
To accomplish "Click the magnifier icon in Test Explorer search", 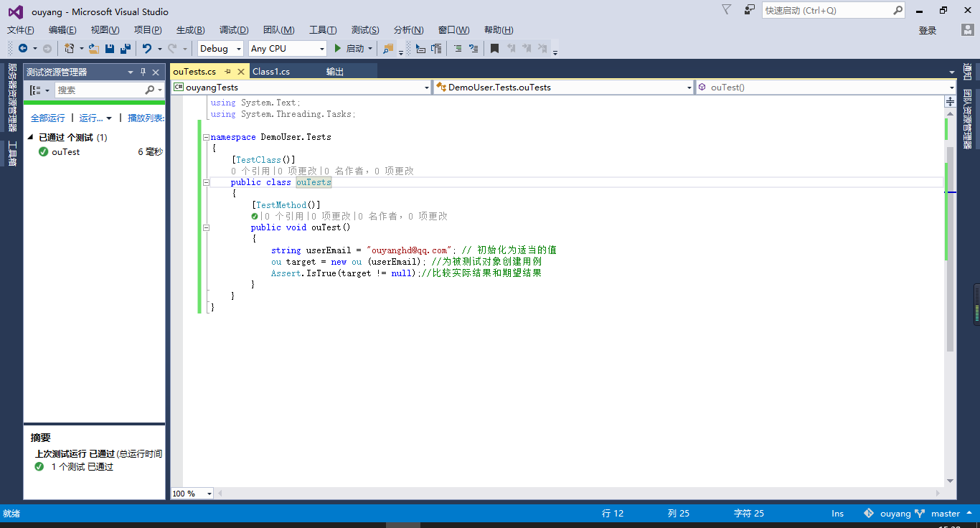I will pos(149,90).
